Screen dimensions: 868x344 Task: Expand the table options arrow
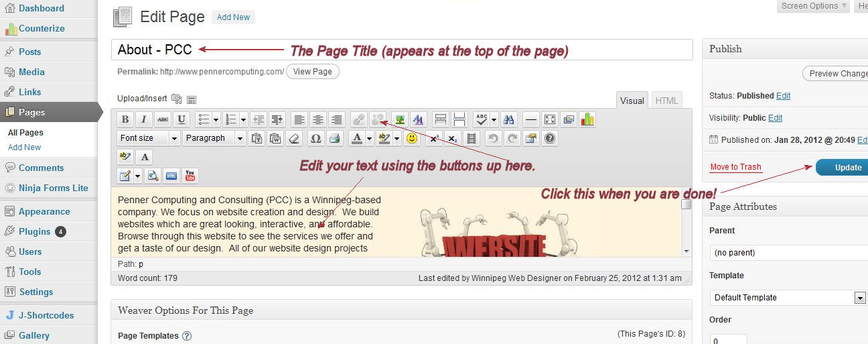click(137, 176)
